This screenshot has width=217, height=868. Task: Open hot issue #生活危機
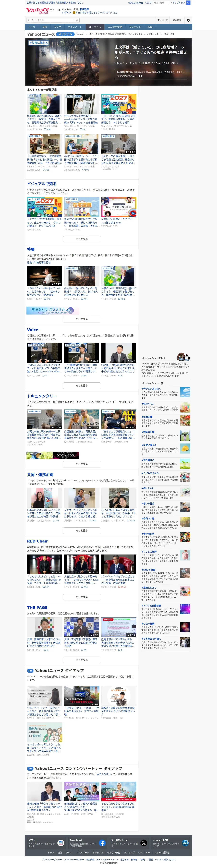[x=147, y=417]
